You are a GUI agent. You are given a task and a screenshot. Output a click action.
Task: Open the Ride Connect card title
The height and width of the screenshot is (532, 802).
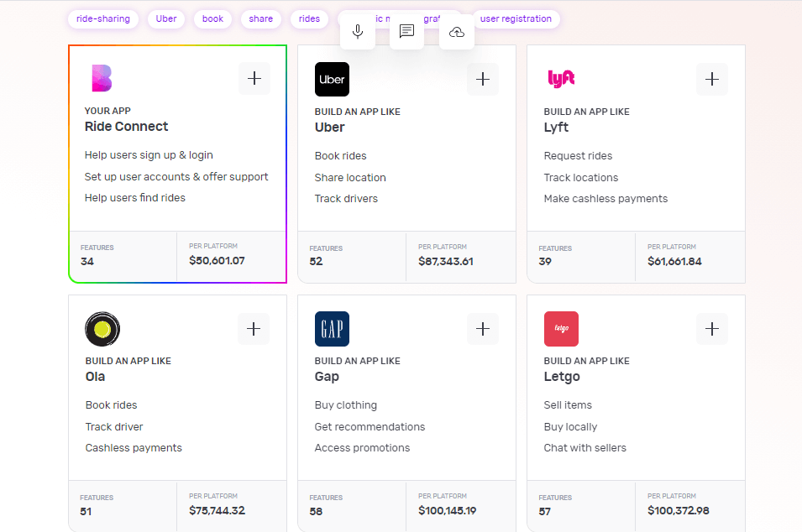coord(126,126)
